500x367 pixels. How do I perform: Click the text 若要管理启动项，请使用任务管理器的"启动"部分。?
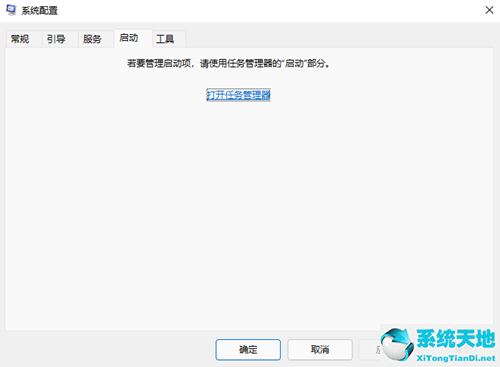[228, 63]
